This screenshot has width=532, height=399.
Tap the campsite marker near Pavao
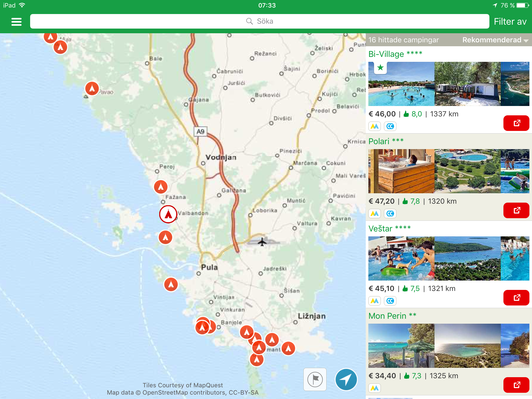(92, 89)
